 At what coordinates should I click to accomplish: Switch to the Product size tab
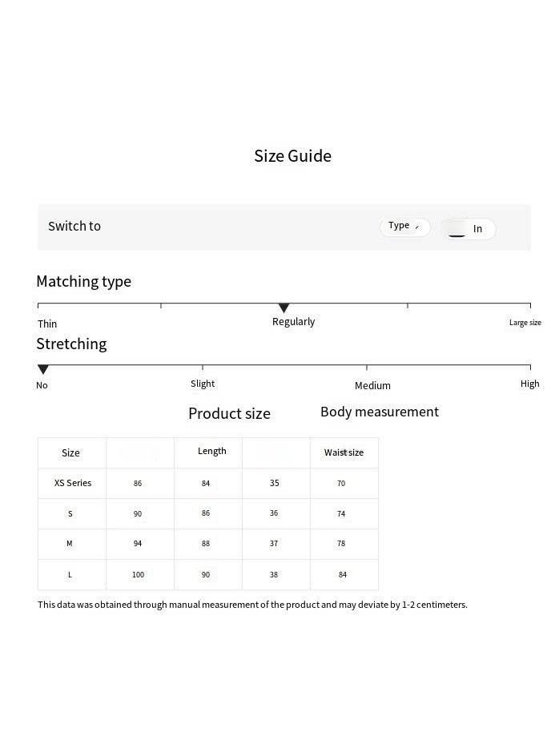pos(229,413)
